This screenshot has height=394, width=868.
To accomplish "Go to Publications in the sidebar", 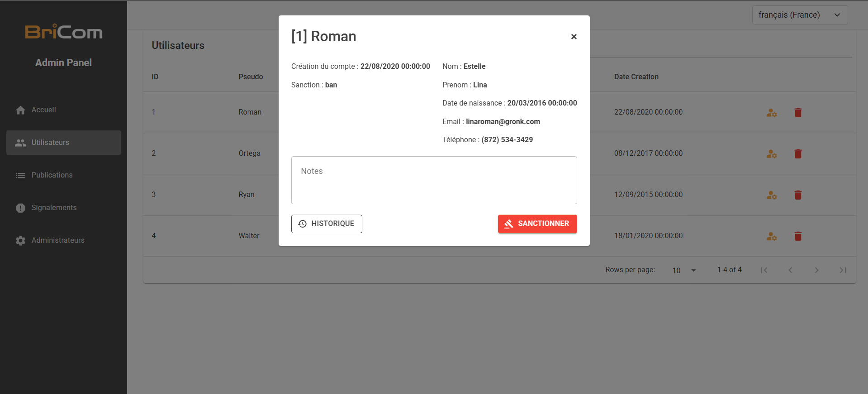I will pyautogui.click(x=52, y=175).
